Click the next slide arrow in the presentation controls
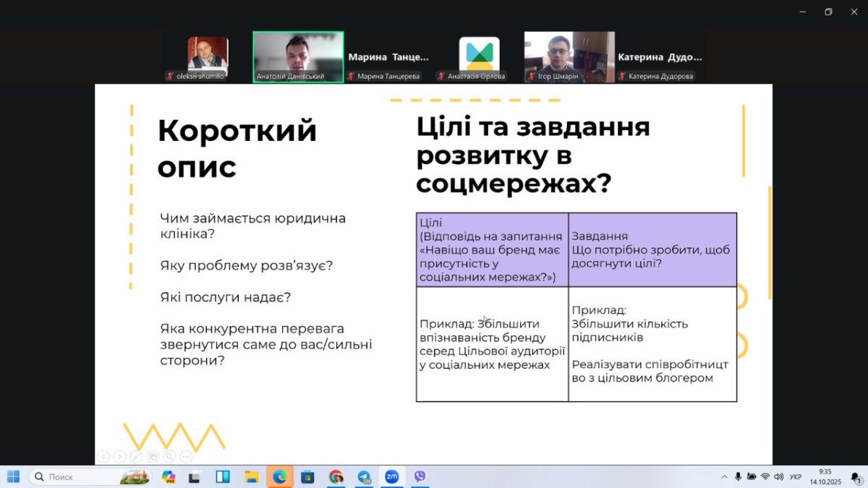868x488 pixels. click(x=119, y=456)
